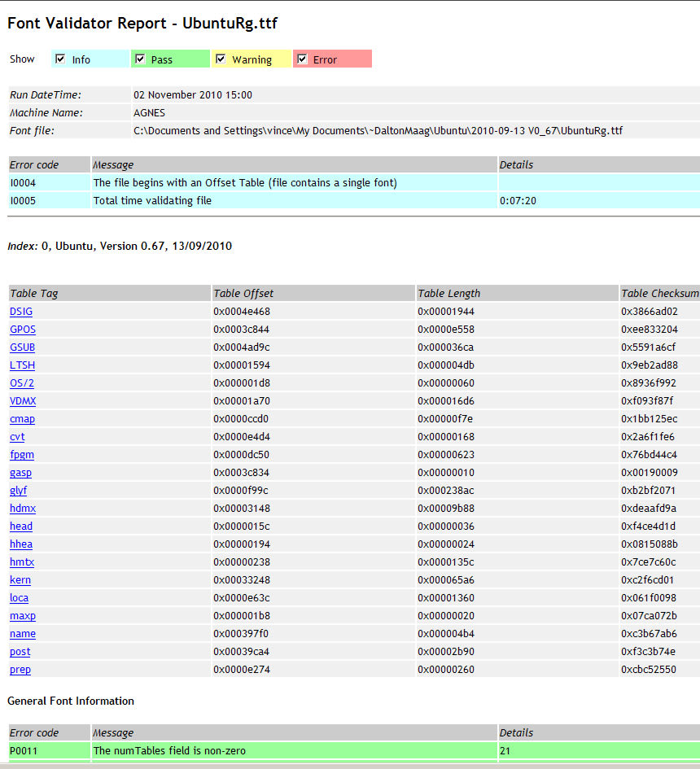Open the LTSH table link
Image resolution: width=700 pixels, height=769 pixels.
[x=22, y=365]
